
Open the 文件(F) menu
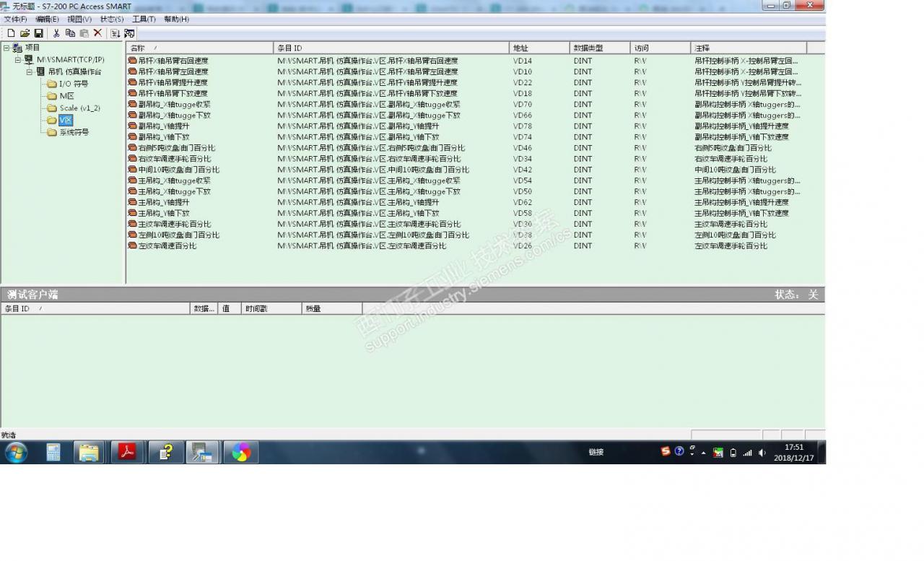(x=15, y=19)
